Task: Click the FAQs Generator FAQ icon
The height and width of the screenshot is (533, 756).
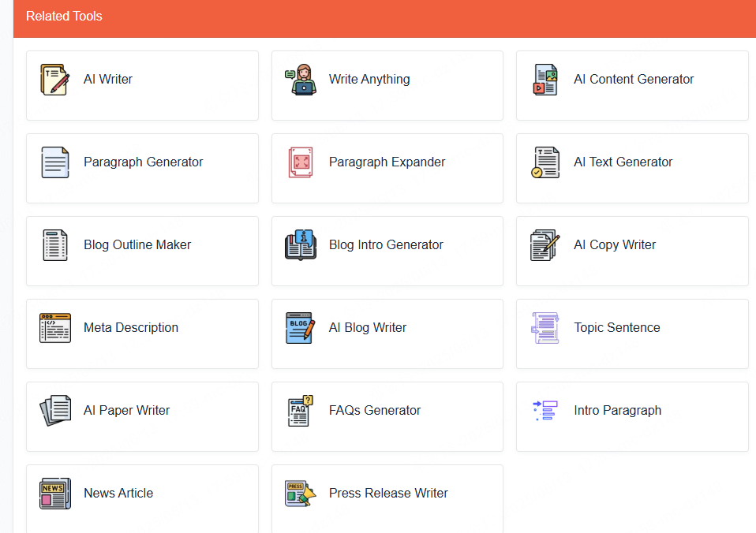Action: pyautogui.click(x=301, y=411)
